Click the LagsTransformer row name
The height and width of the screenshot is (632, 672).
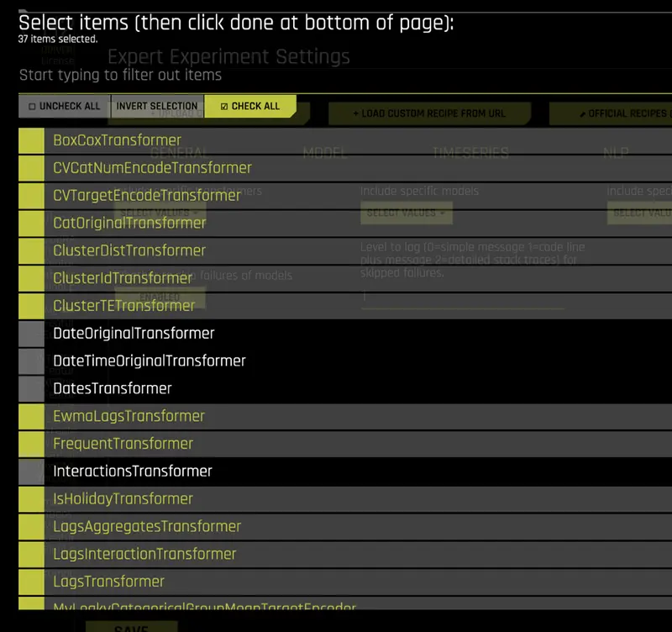(109, 582)
